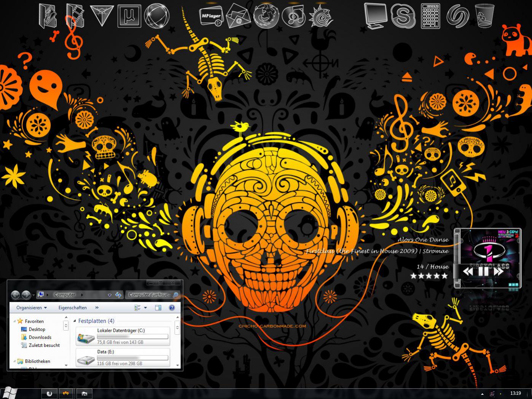Open Downloads in navigation pane
Screen dimensions: 532x399
pyautogui.click(x=40, y=337)
